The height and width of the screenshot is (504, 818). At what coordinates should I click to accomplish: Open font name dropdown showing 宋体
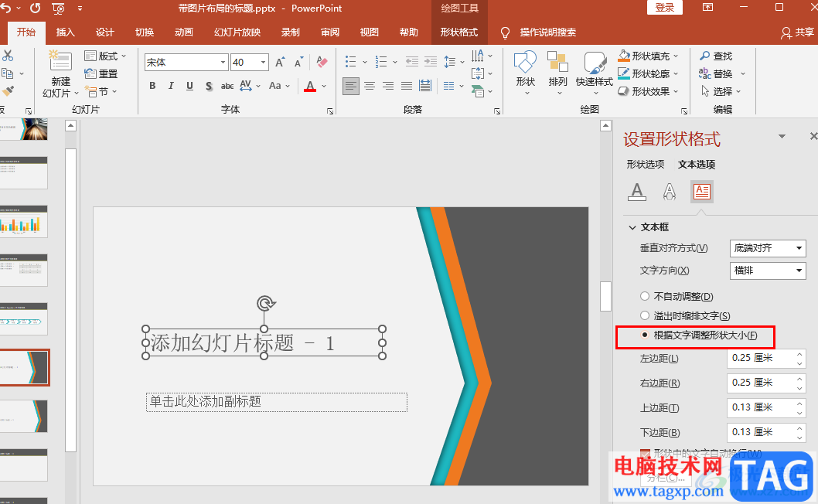223,62
